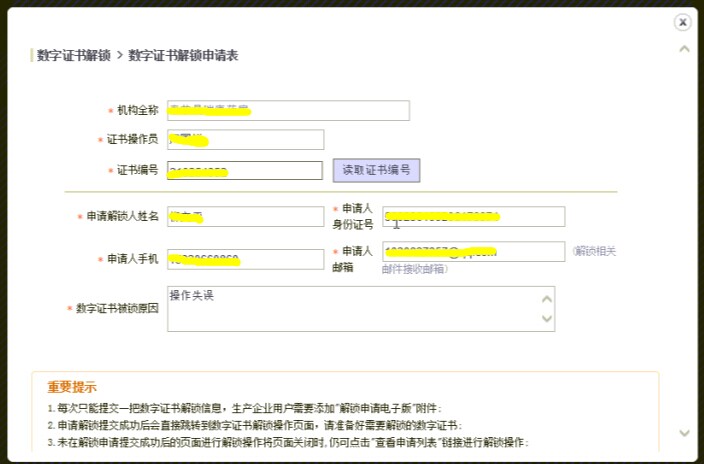Focus the 机构全称 input field
Screen dimensions: 704x464
coord(288,110)
